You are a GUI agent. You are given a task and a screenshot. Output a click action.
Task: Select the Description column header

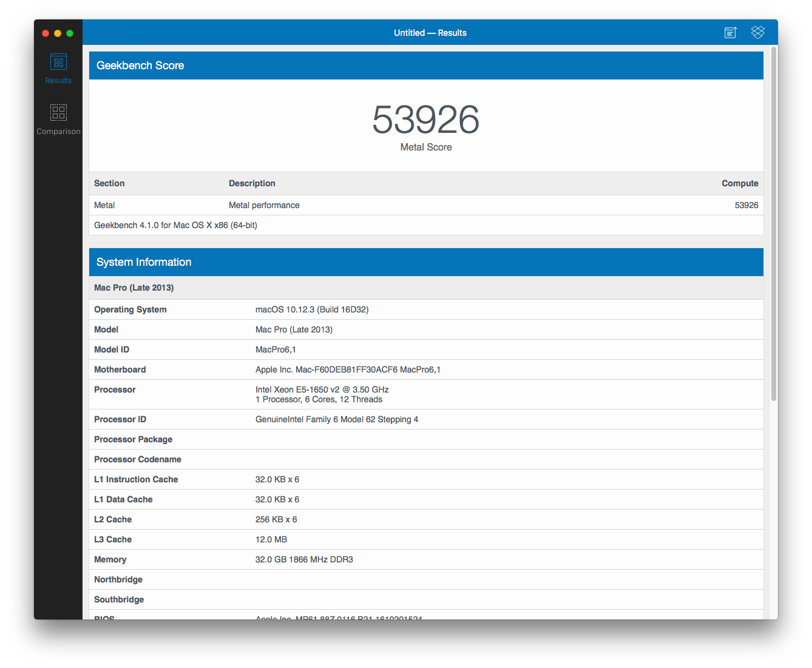point(252,183)
